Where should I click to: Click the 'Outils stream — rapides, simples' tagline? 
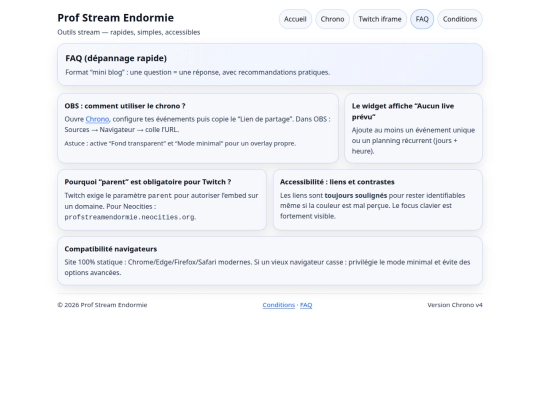129,32
